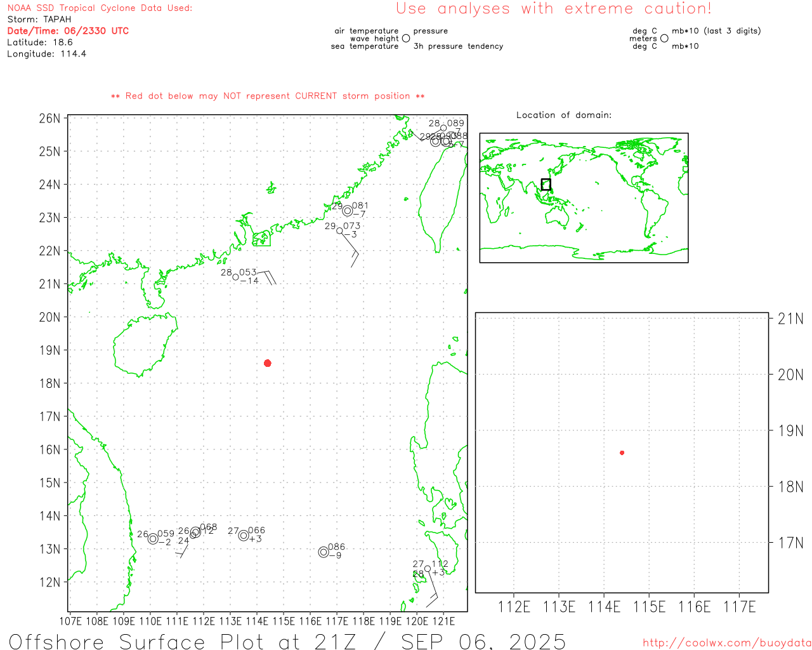Click the '121E' longitude label

tap(443, 621)
